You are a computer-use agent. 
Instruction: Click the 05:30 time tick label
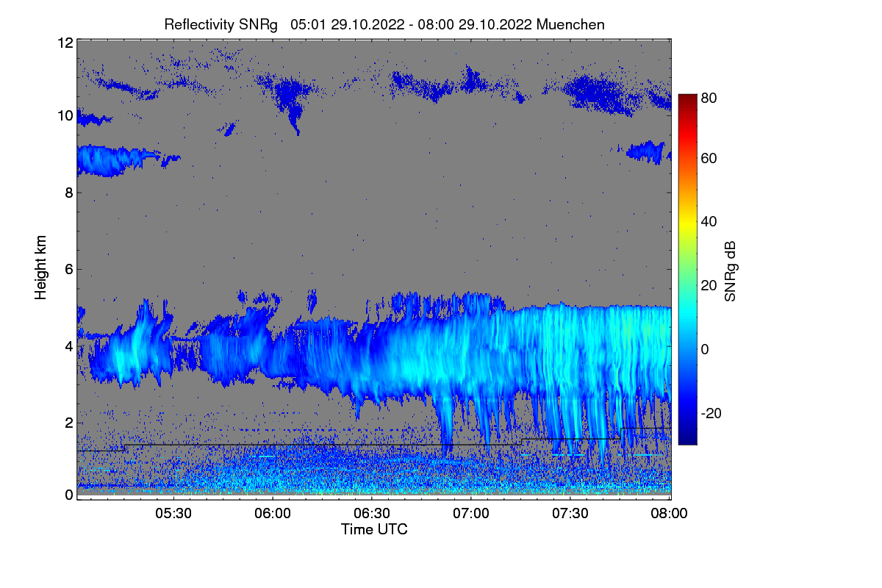point(173,514)
